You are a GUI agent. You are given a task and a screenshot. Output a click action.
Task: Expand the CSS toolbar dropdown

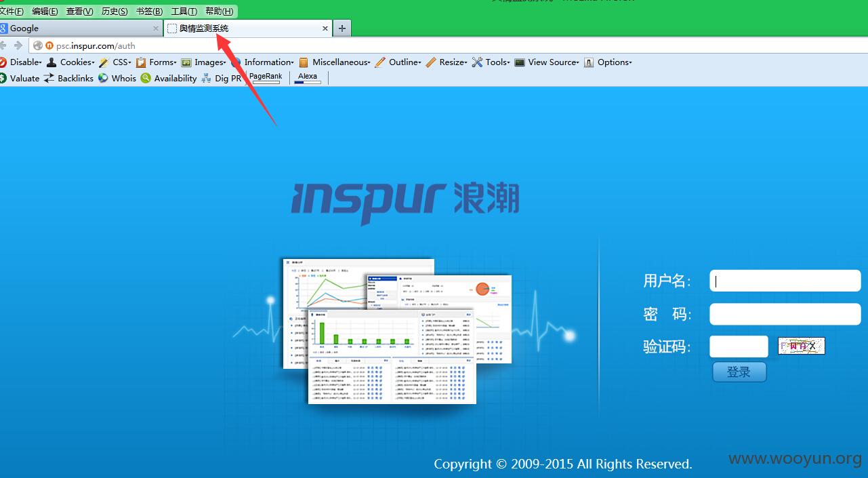[116, 62]
